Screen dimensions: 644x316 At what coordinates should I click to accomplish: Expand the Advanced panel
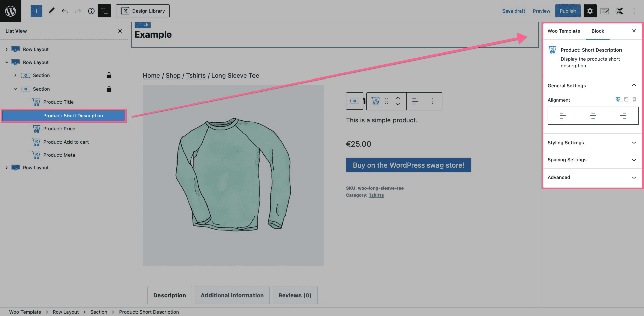click(x=593, y=177)
